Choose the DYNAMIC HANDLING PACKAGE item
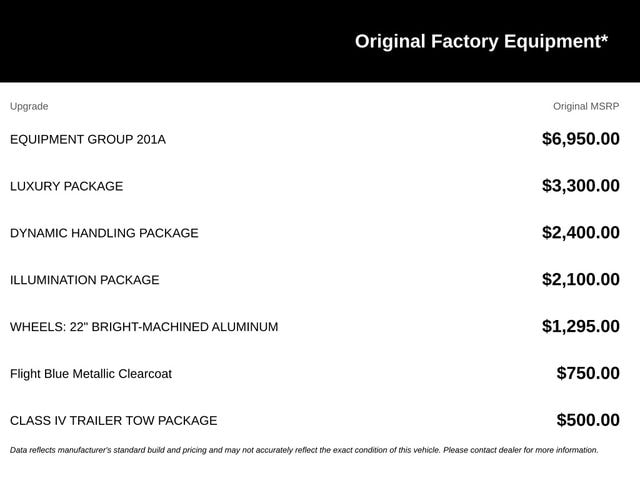 [104, 233]
